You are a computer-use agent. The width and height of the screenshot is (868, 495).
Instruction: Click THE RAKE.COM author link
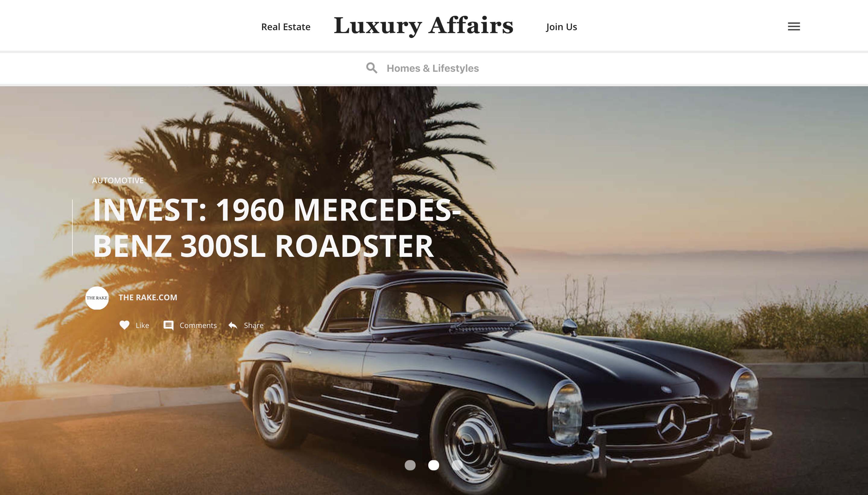click(147, 298)
